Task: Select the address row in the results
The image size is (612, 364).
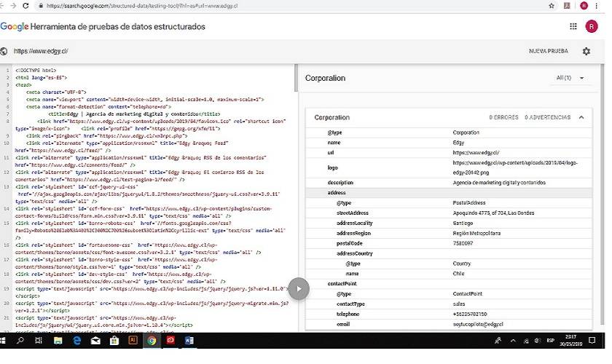Action: [x=449, y=193]
